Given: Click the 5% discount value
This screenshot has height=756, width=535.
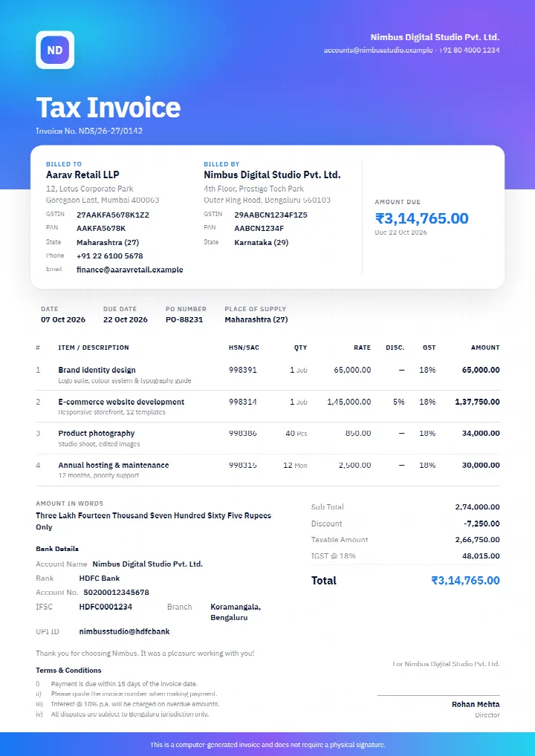Looking at the screenshot, I should click(398, 402).
